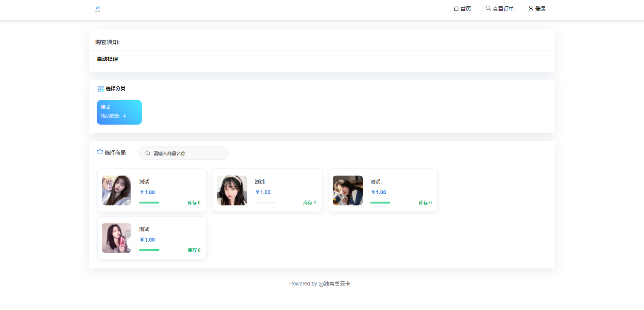This screenshot has height=310, width=644.
Task: Click the Powered by @独角兽云卡 footer text
Action: [x=320, y=284]
